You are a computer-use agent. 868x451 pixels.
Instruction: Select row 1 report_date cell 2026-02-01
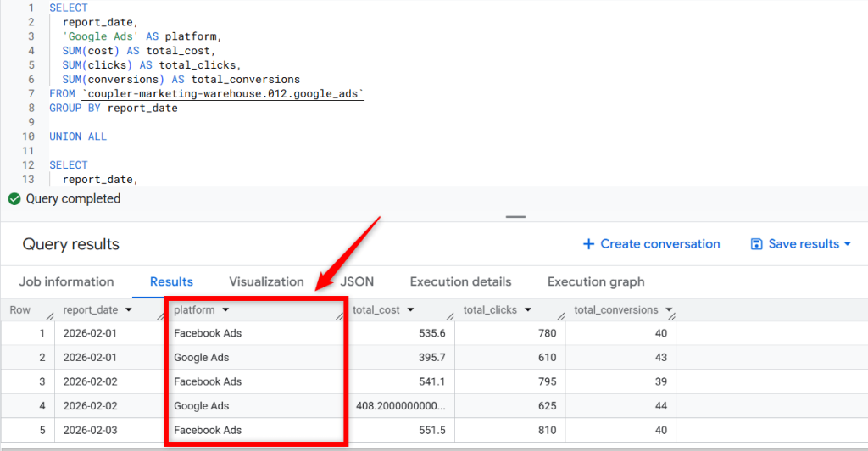[x=90, y=333]
